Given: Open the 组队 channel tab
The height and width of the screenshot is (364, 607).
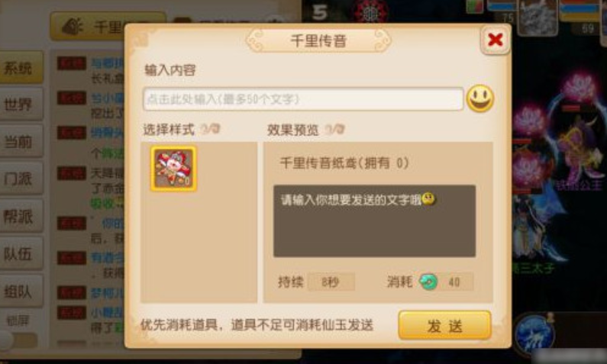Looking at the screenshot, I should point(21,291).
